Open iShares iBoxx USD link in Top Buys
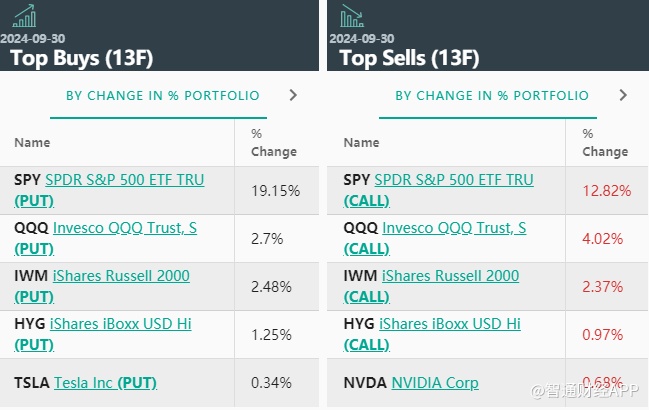This screenshot has width=649, height=410. [x=122, y=324]
